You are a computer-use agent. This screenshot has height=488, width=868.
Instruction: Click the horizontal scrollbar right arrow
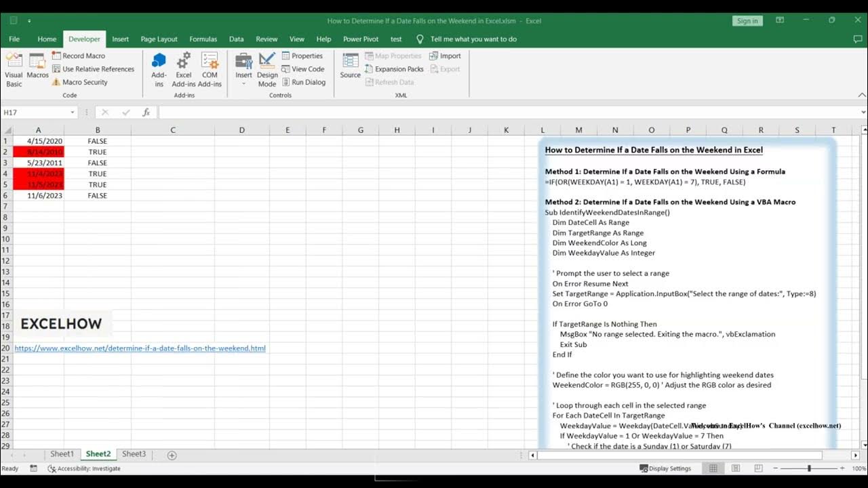tap(855, 455)
